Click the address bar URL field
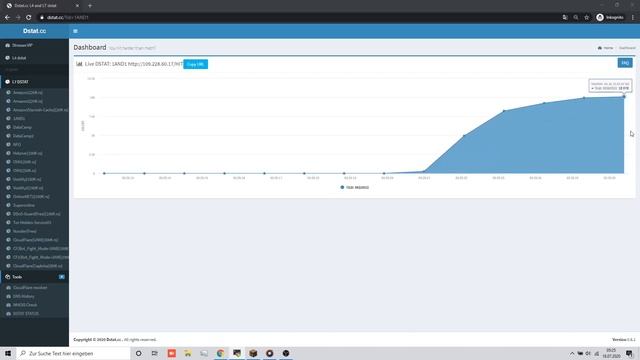The image size is (640, 360). tap(298, 18)
